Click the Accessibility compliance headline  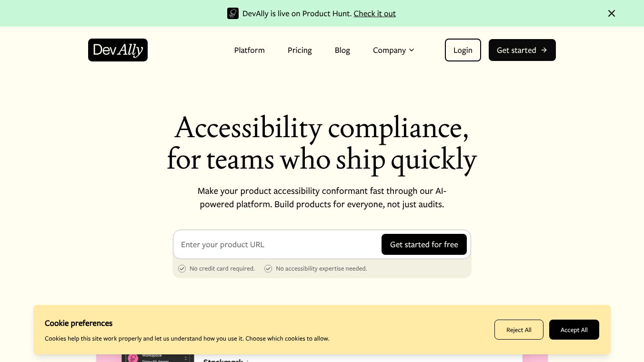click(322, 143)
